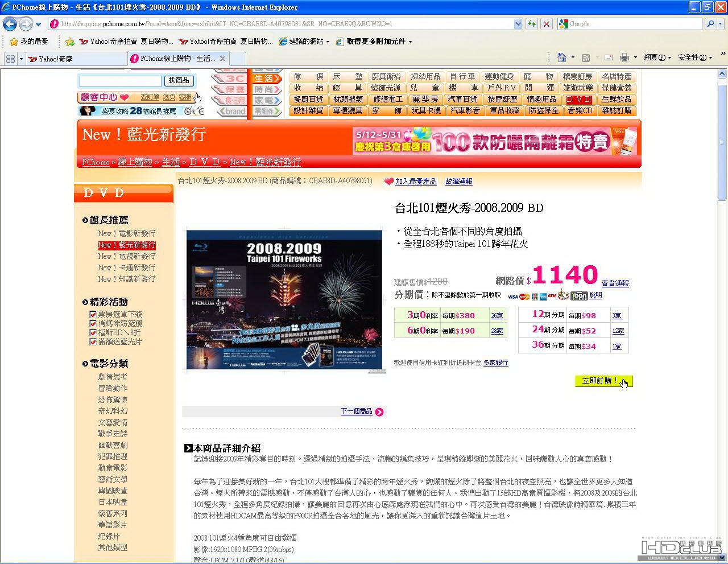Click 生活 in the breadcrumb trail
Viewport: 728px width, 564px height.
point(171,162)
